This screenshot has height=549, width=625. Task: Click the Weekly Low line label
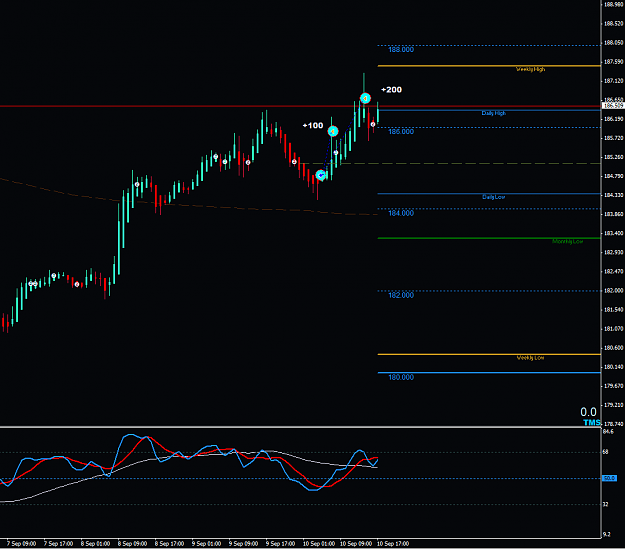tap(531, 358)
